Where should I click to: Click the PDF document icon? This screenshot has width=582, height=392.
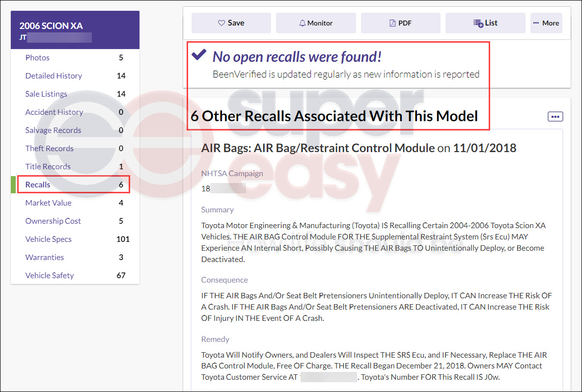(392, 23)
